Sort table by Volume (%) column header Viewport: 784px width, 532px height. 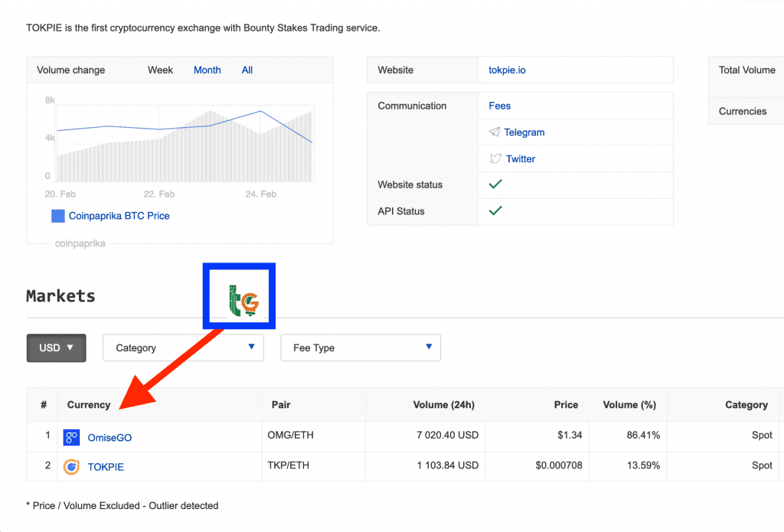(x=629, y=404)
